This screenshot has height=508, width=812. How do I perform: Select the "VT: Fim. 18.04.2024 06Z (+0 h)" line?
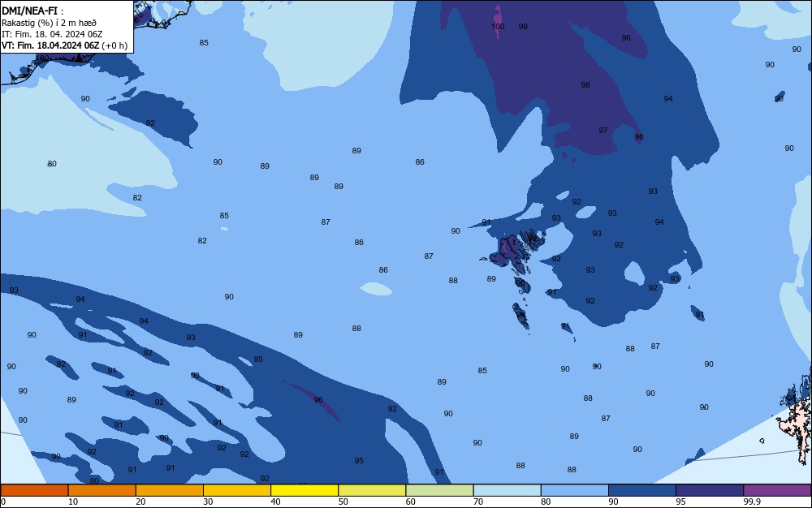click(x=64, y=45)
